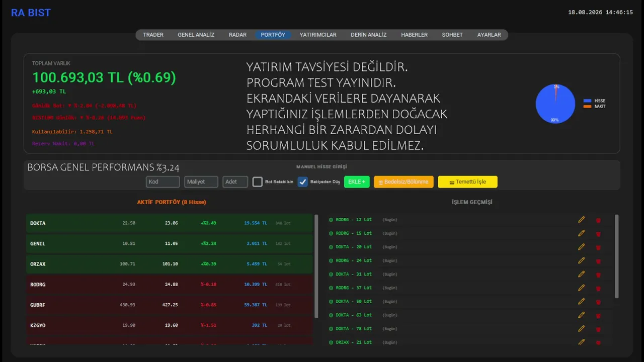Delete the RODRG - 15 Lot transaction
The width and height of the screenshot is (644, 362).
(x=598, y=234)
